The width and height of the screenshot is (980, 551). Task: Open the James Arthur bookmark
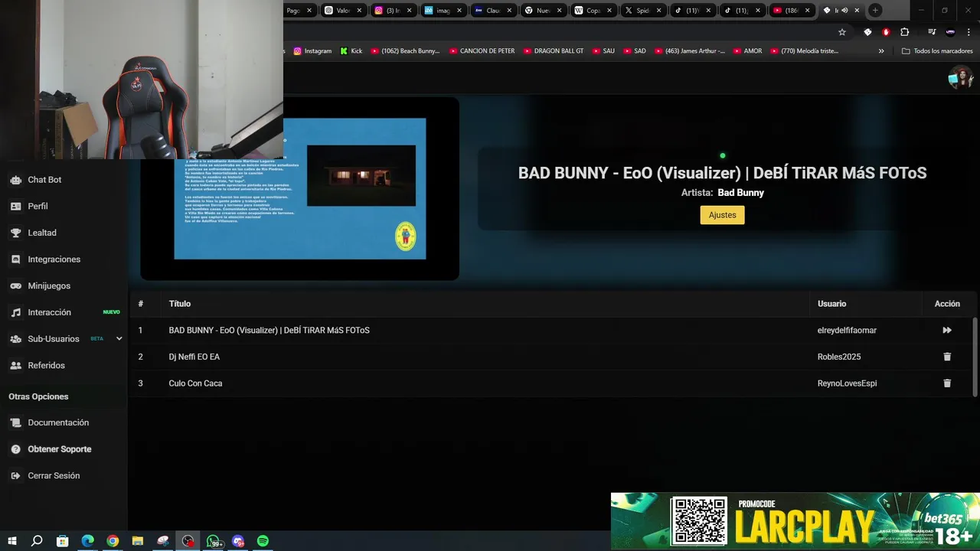click(x=689, y=51)
